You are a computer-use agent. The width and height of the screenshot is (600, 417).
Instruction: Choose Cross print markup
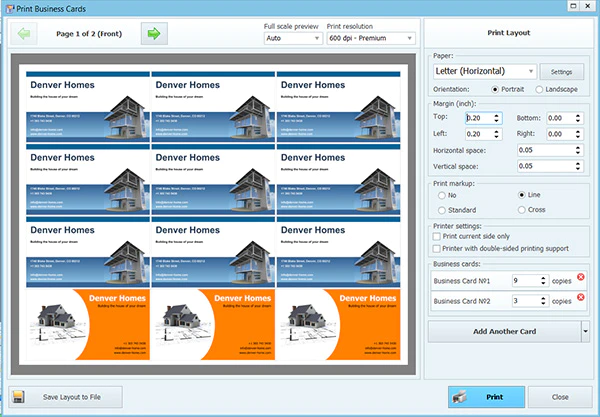[522, 210]
